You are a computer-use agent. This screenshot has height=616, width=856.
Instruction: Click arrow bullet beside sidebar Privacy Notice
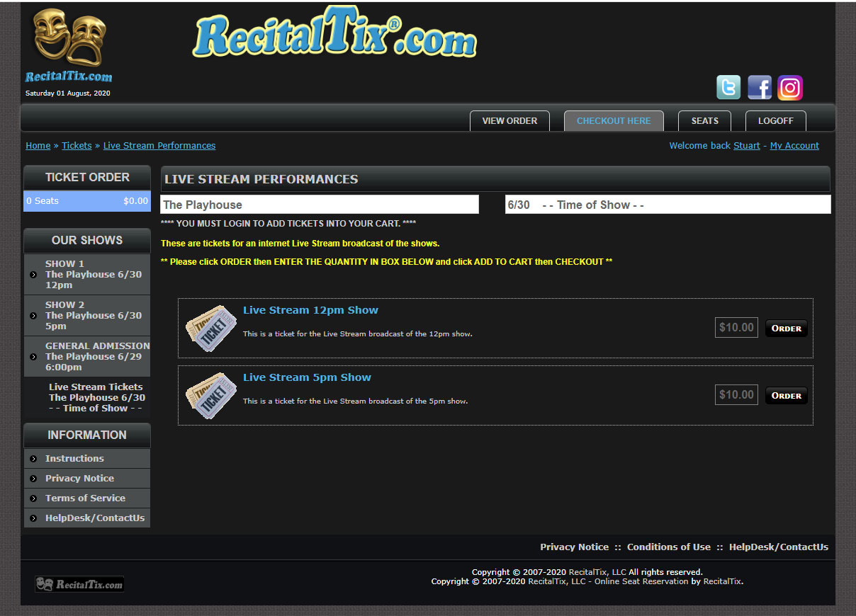click(x=33, y=479)
